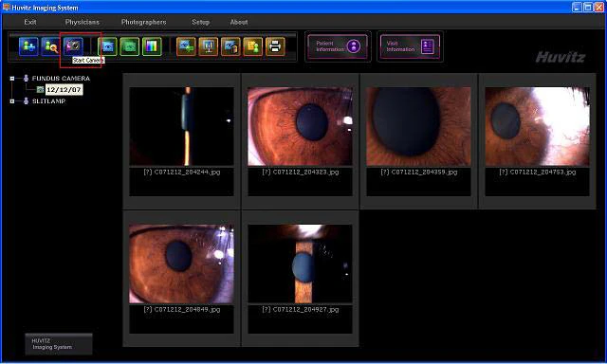The width and height of the screenshot is (607, 364).
Task: Select FUNDUS CAMERA in the tree
Action: (x=61, y=78)
